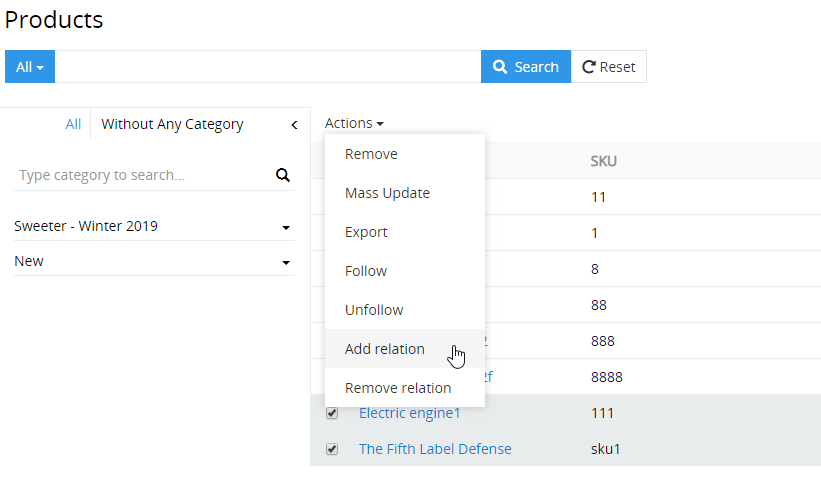821x480 pixels.
Task: Open the All filter dropdown
Action: pos(30,67)
